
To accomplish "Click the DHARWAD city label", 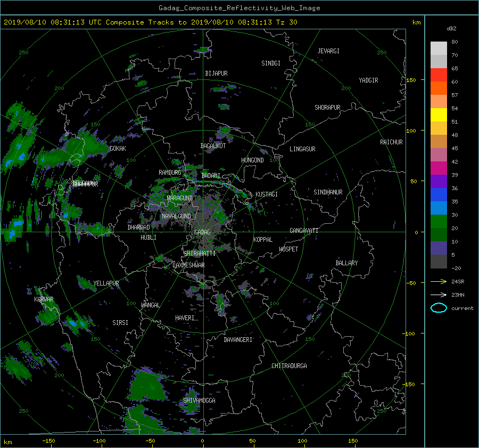I will pyautogui.click(x=138, y=227).
